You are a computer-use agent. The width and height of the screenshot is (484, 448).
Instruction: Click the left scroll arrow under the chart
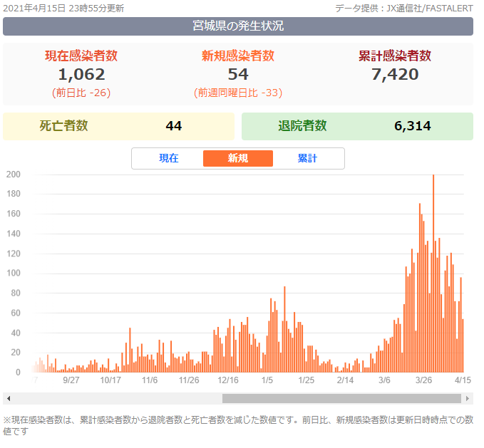[8, 398]
